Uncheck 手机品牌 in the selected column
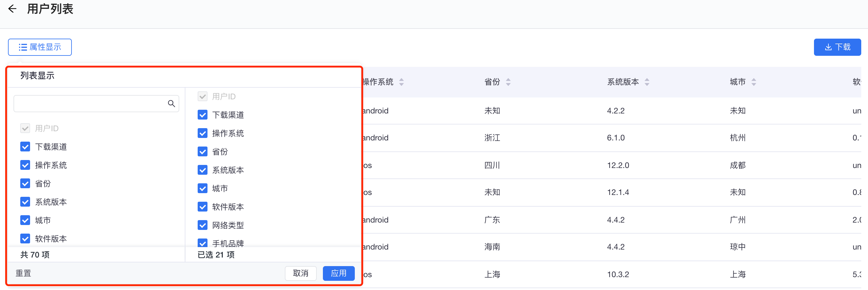 tap(203, 243)
